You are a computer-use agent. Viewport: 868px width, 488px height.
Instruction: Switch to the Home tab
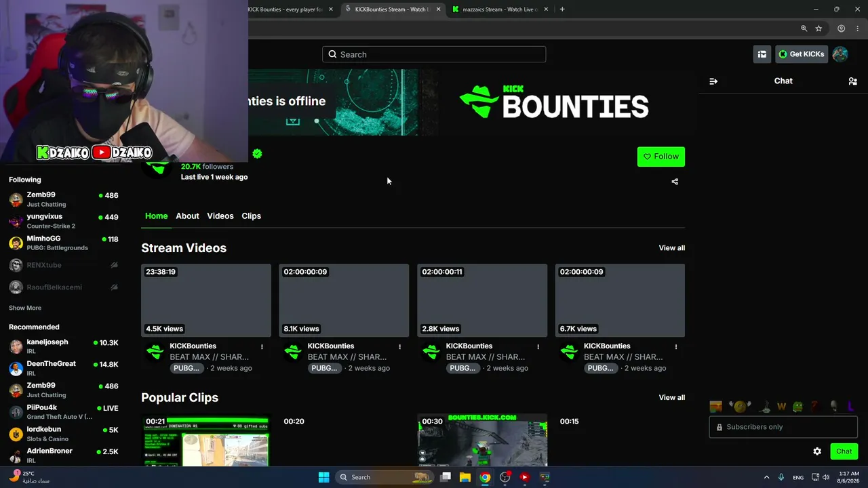coord(156,216)
